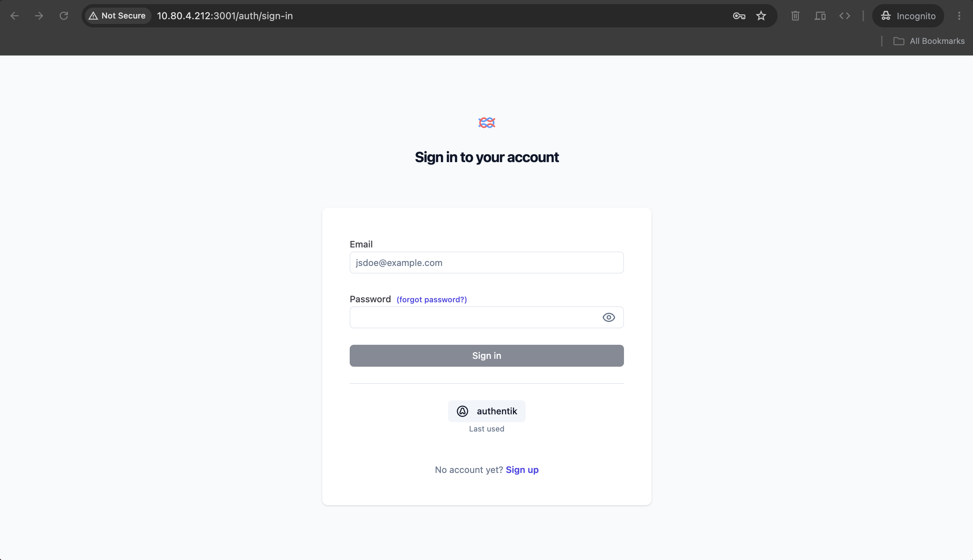Click the browser back arrow

[15, 16]
